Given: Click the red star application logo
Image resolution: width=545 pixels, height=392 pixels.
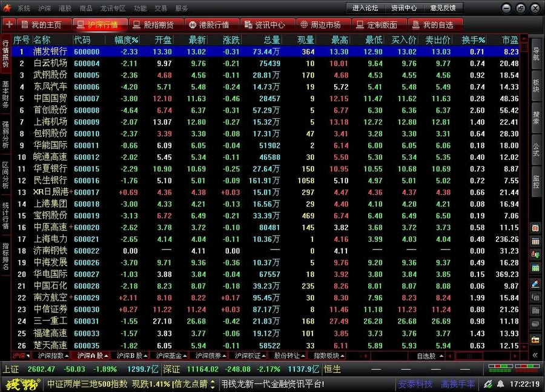Looking at the screenshot, I should (x=8, y=8).
